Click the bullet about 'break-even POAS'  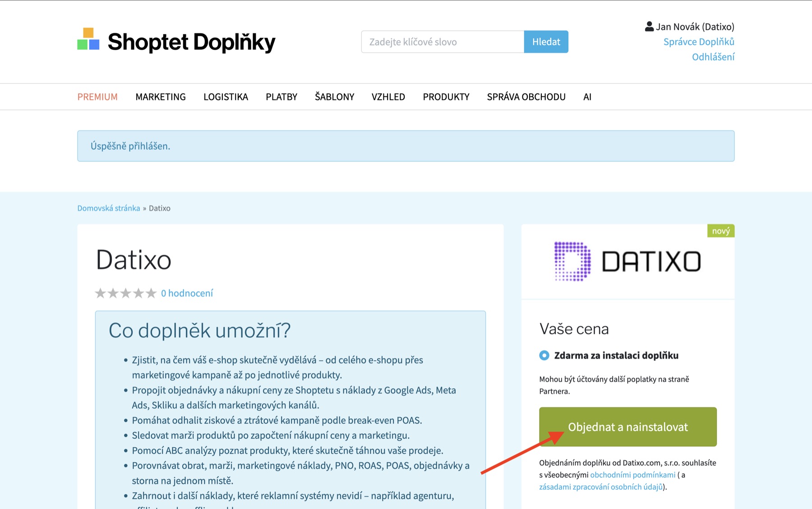pyautogui.click(x=277, y=421)
